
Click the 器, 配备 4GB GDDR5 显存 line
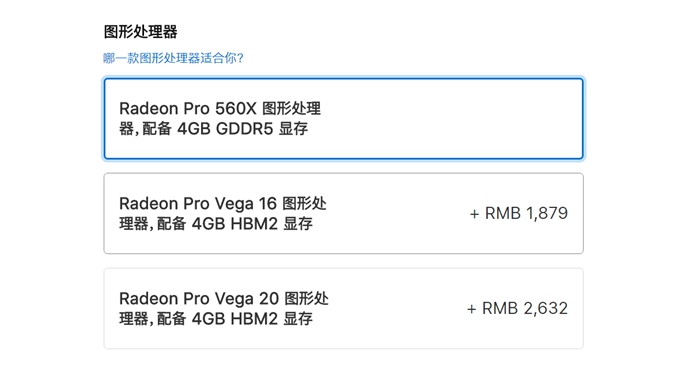pyautogui.click(x=213, y=129)
